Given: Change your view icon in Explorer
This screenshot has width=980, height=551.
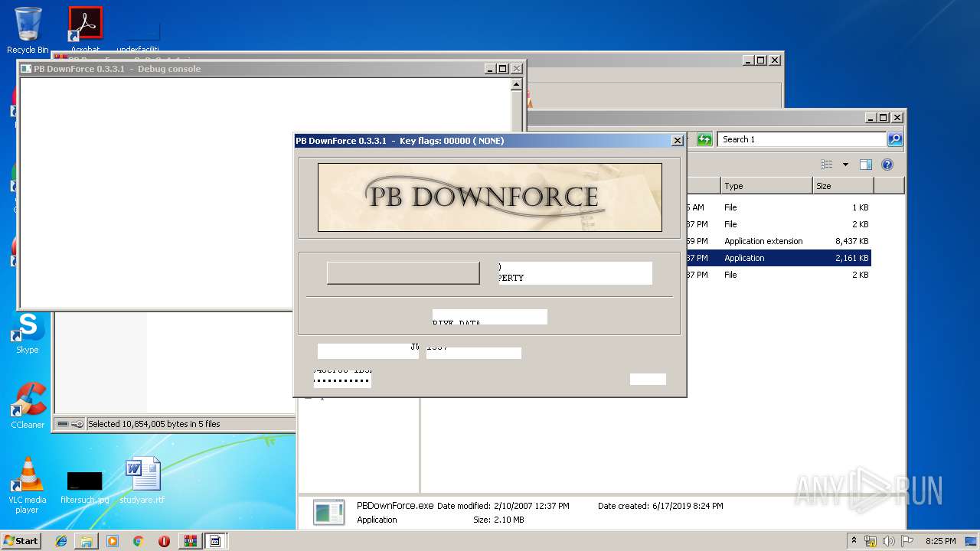Looking at the screenshot, I should (x=827, y=165).
